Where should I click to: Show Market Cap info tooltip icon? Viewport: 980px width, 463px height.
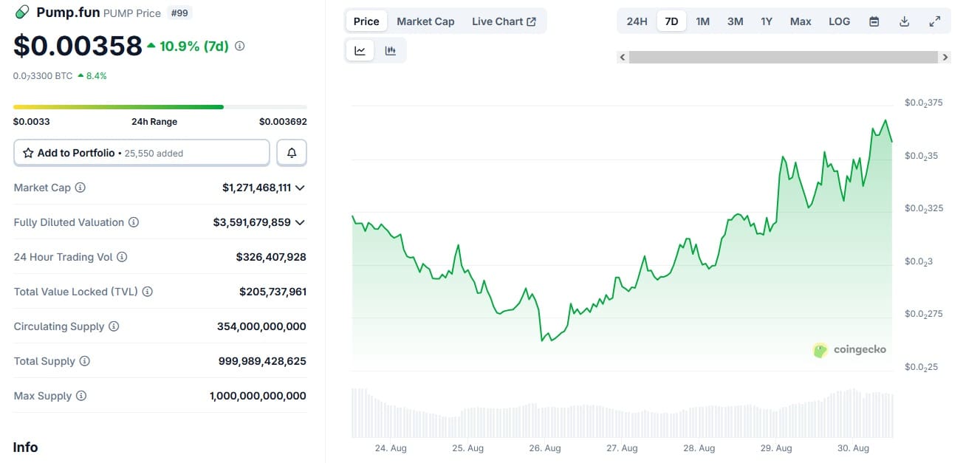click(80, 188)
